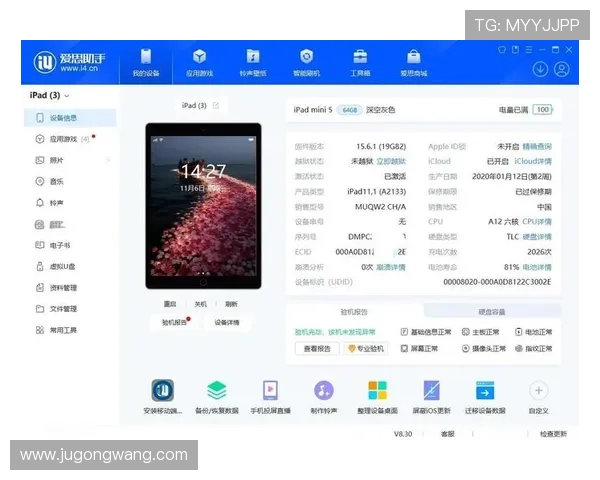
Task: Open 屏蔽iOS更新 icon
Action: tap(431, 390)
